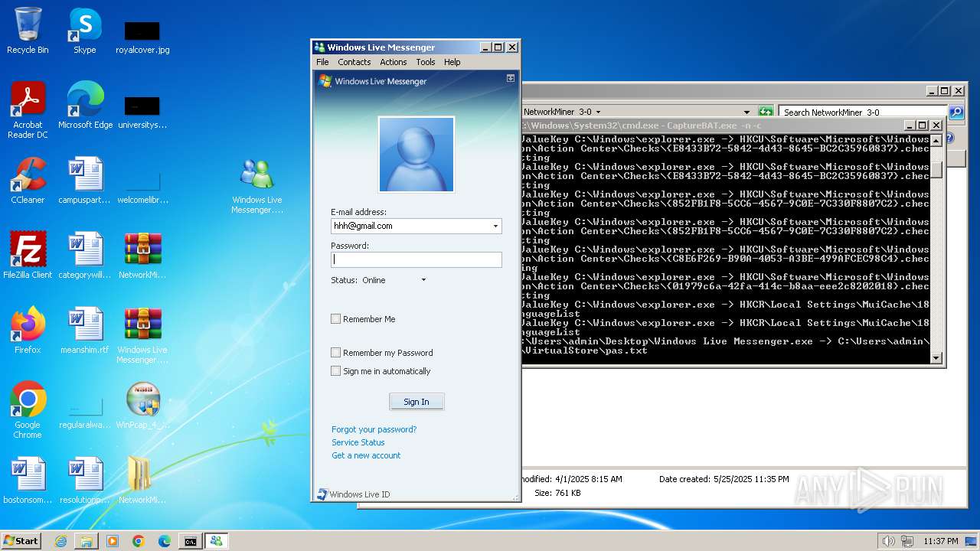Open Windows Live Messenger RAR archive
Viewport: 980px width, 551px height.
pyautogui.click(x=142, y=335)
